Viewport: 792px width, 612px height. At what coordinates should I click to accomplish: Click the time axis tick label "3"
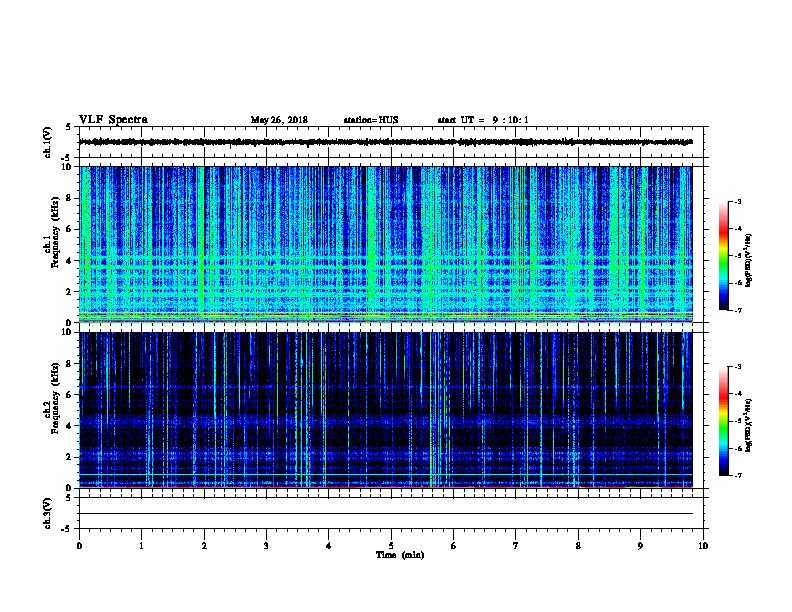tap(266, 546)
